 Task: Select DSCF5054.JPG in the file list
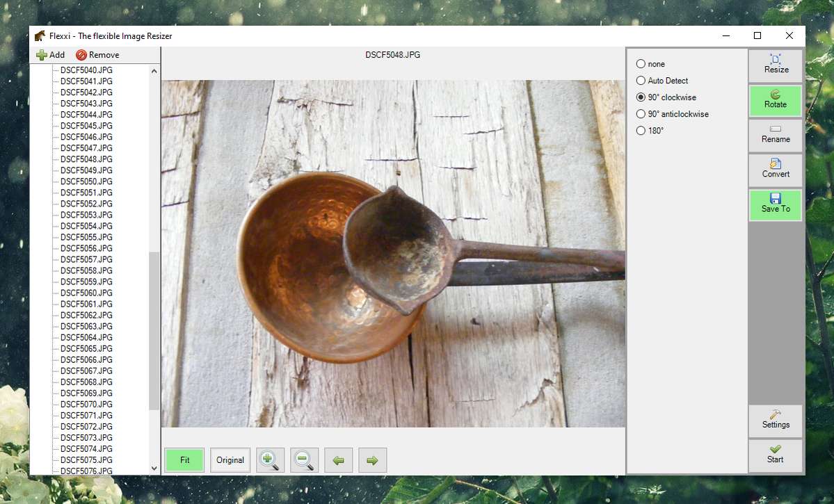(x=86, y=227)
